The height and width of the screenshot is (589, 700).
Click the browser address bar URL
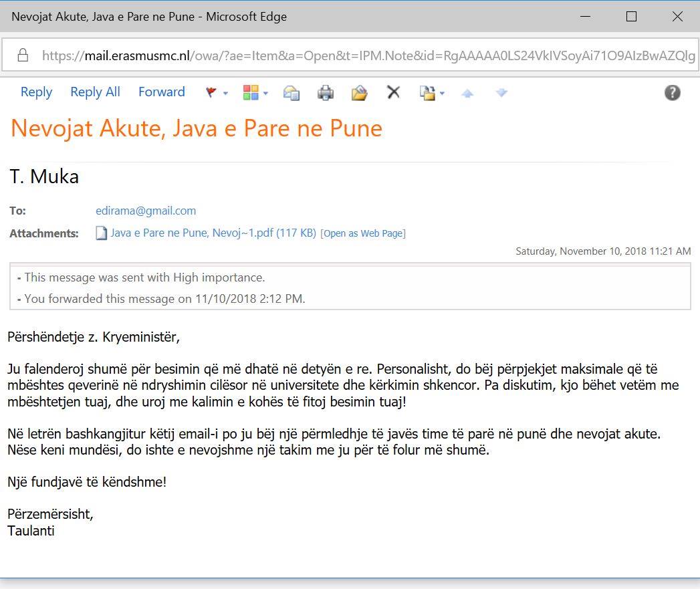pyautogui.click(x=368, y=55)
